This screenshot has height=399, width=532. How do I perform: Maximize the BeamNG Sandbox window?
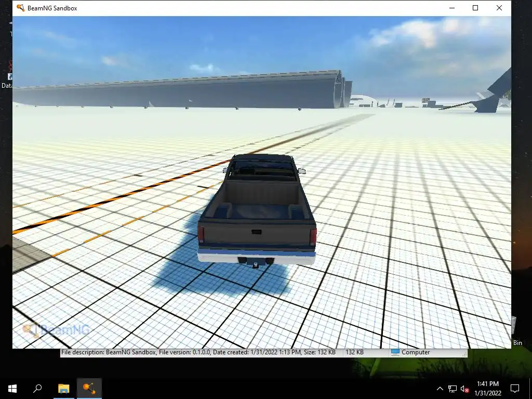pyautogui.click(x=475, y=8)
